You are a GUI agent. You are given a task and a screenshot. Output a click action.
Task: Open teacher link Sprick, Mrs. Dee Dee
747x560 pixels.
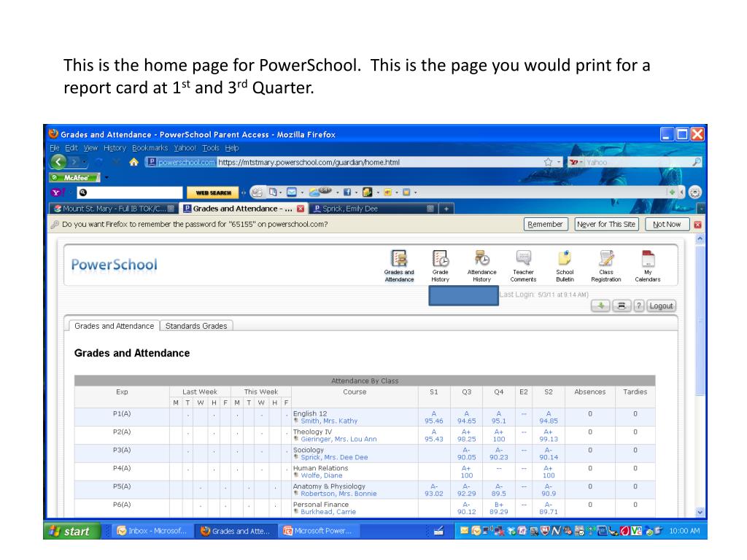334,457
